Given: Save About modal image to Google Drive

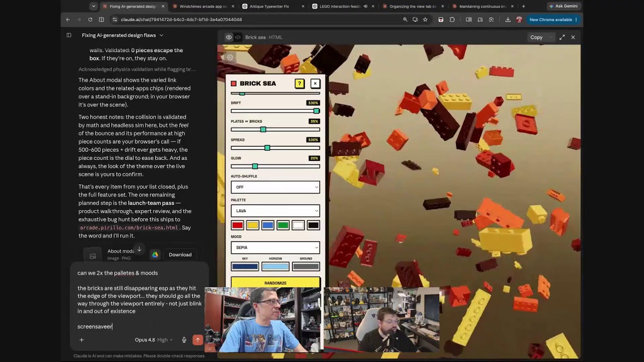Looking at the screenshot, I should point(155,255).
